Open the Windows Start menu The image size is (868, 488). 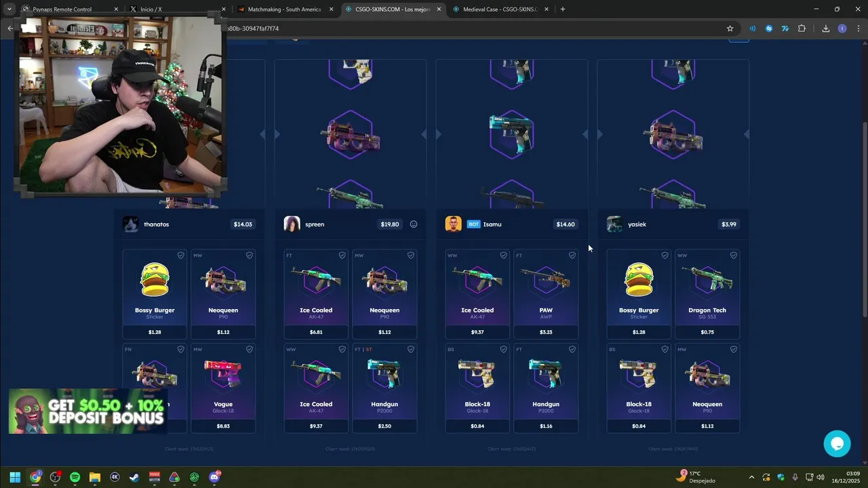click(x=15, y=477)
